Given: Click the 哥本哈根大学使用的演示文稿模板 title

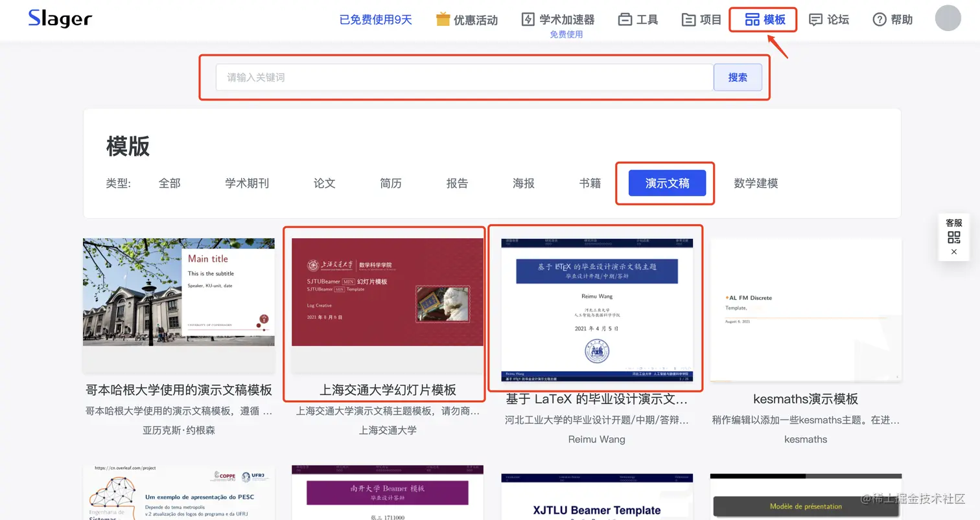Looking at the screenshot, I should pos(179,390).
